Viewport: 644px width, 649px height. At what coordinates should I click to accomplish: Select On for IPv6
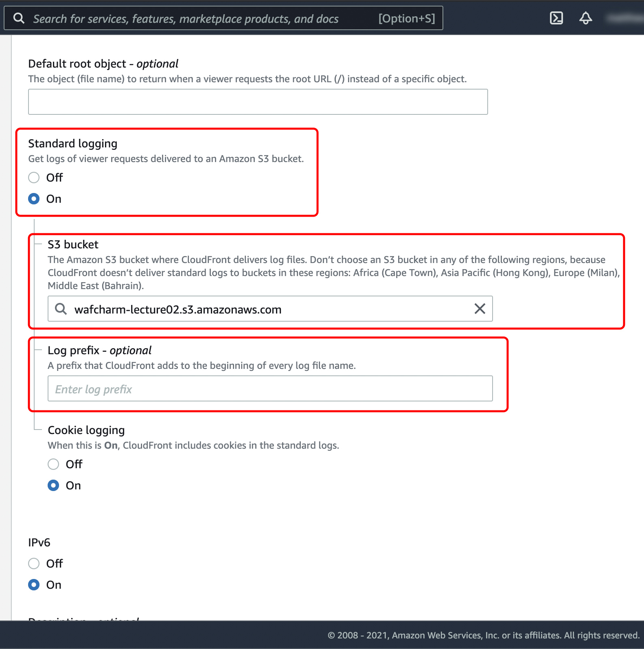pos(34,585)
